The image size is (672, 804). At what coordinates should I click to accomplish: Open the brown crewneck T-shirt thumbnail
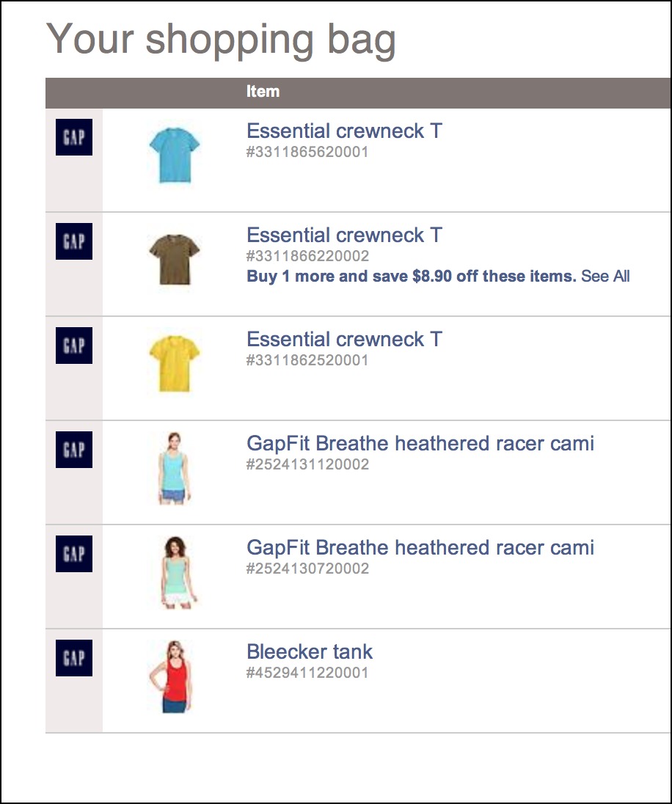point(174,260)
